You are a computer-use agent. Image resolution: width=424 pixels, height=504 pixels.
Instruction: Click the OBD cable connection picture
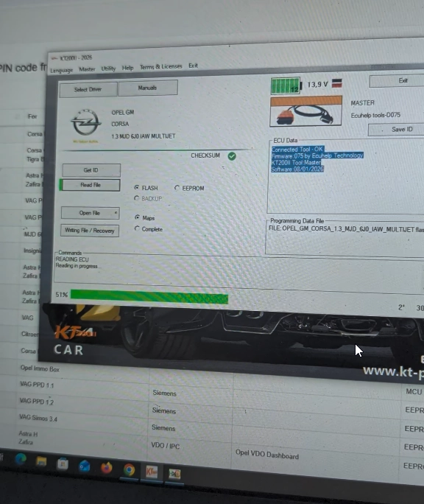point(305,111)
